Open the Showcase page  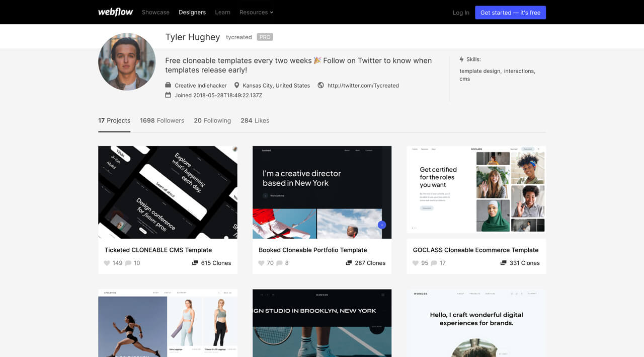(155, 12)
